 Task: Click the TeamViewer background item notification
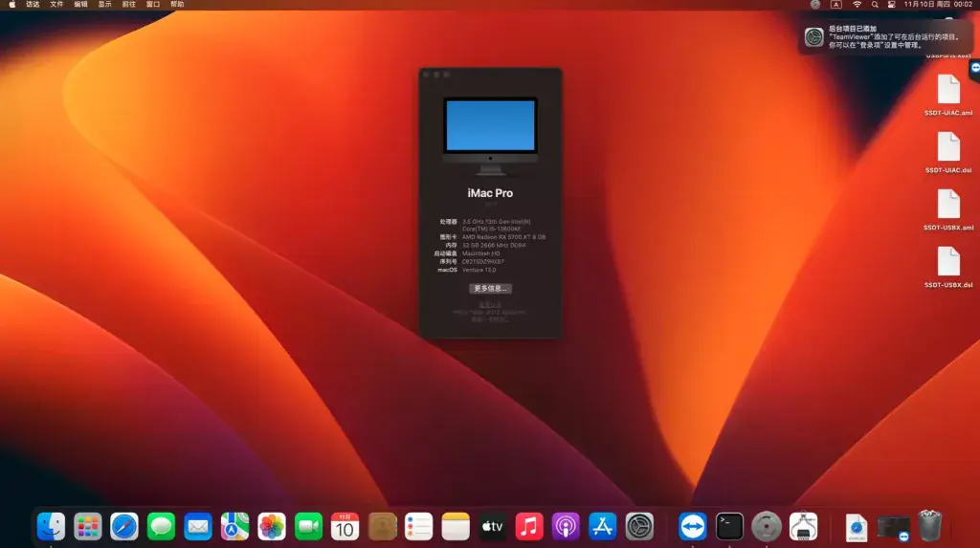click(x=887, y=37)
